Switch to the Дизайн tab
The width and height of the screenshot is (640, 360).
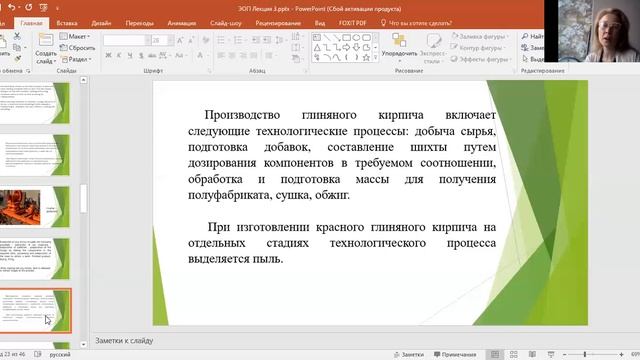(x=101, y=23)
